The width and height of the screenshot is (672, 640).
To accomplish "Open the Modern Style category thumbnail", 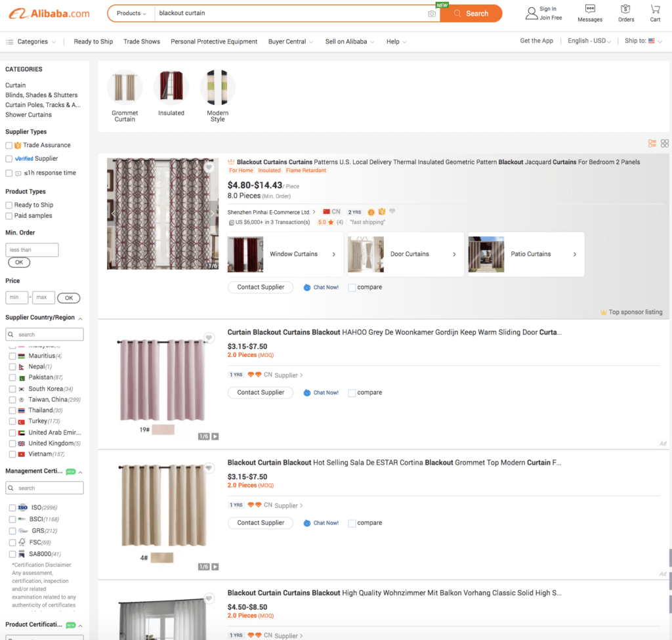I will (217, 87).
